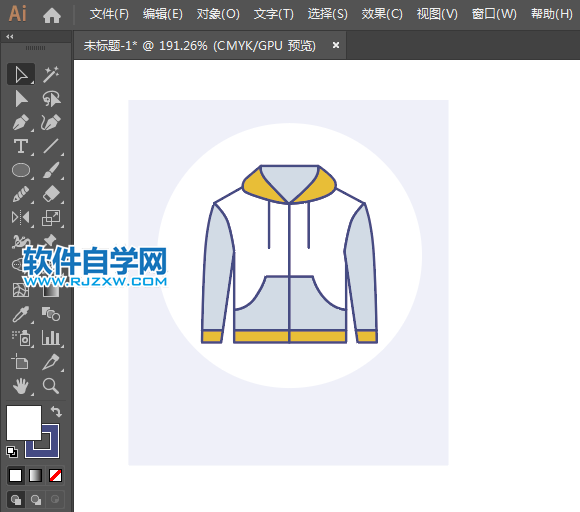Select the Blend tool
This screenshot has height=512, width=580.
[51, 314]
